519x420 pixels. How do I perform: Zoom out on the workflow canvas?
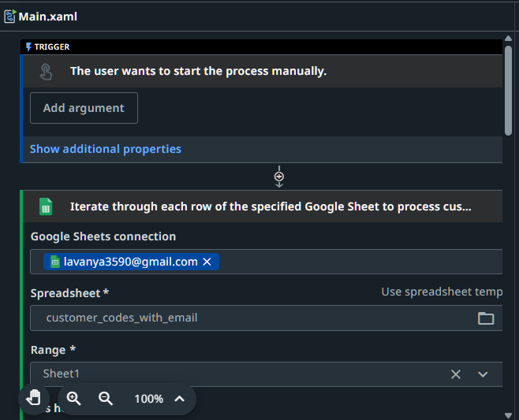coord(106,399)
